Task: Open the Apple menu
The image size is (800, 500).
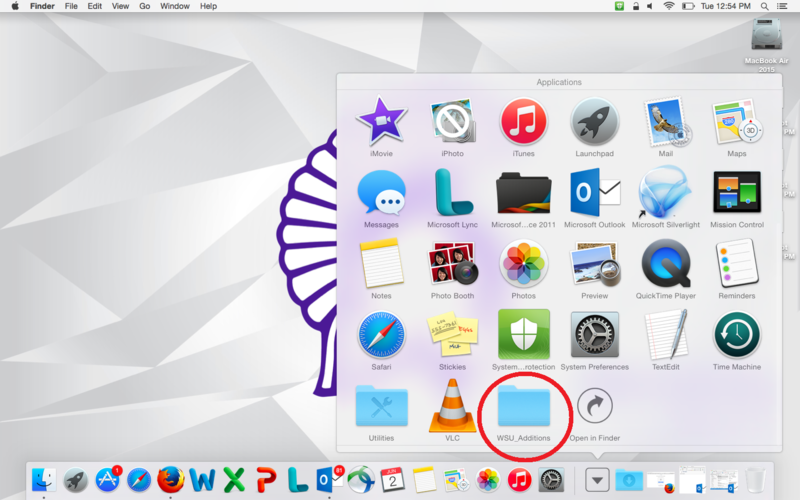Action: [13, 6]
